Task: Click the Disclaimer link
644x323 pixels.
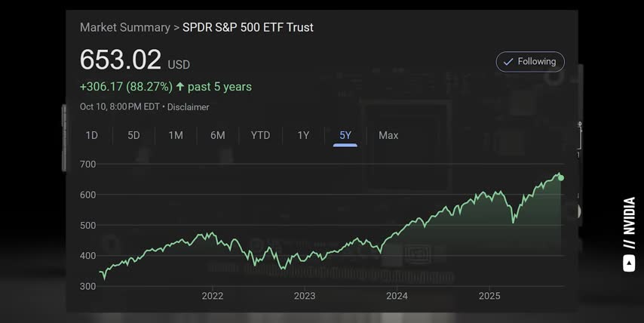Action: pyautogui.click(x=189, y=107)
